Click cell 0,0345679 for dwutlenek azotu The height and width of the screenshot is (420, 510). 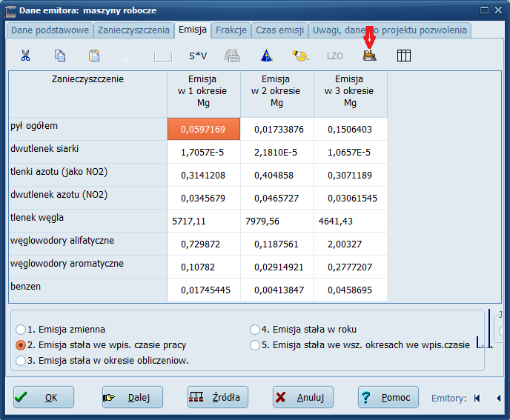tap(204, 198)
